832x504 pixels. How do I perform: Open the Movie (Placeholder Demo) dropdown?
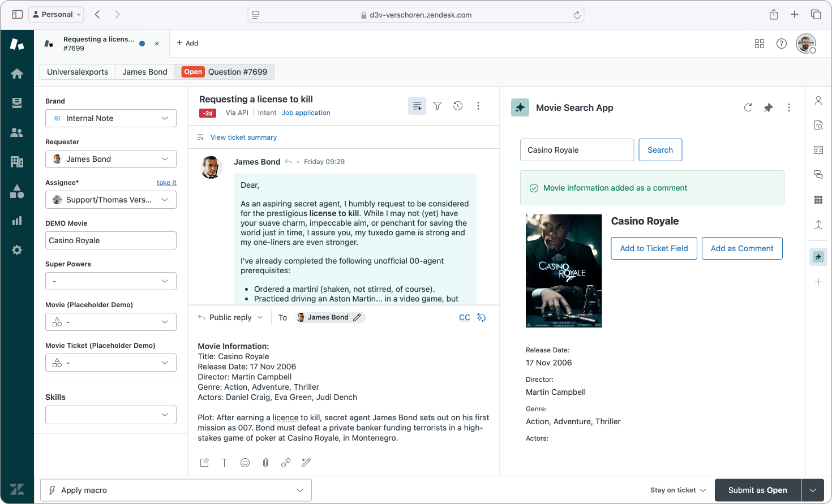coord(111,322)
